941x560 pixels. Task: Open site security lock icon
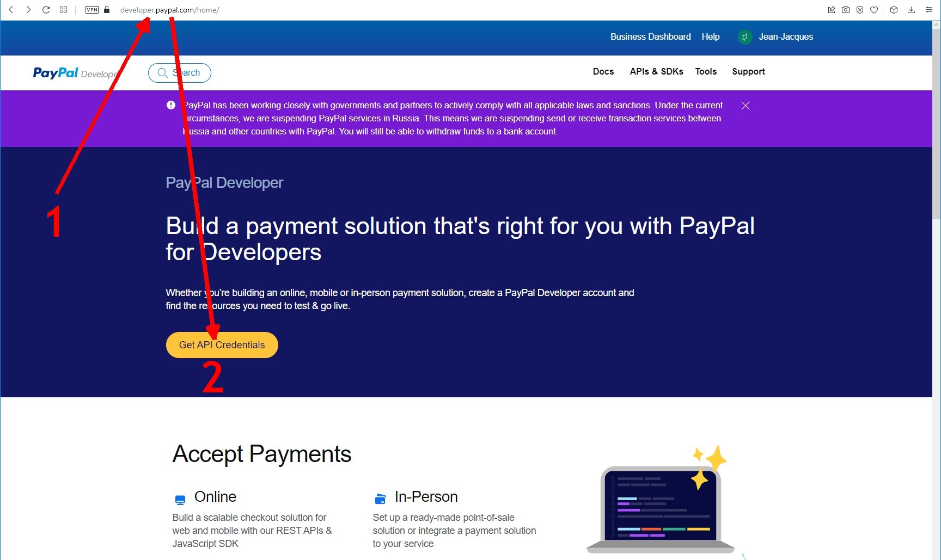pyautogui.click(x=107, y=10)
